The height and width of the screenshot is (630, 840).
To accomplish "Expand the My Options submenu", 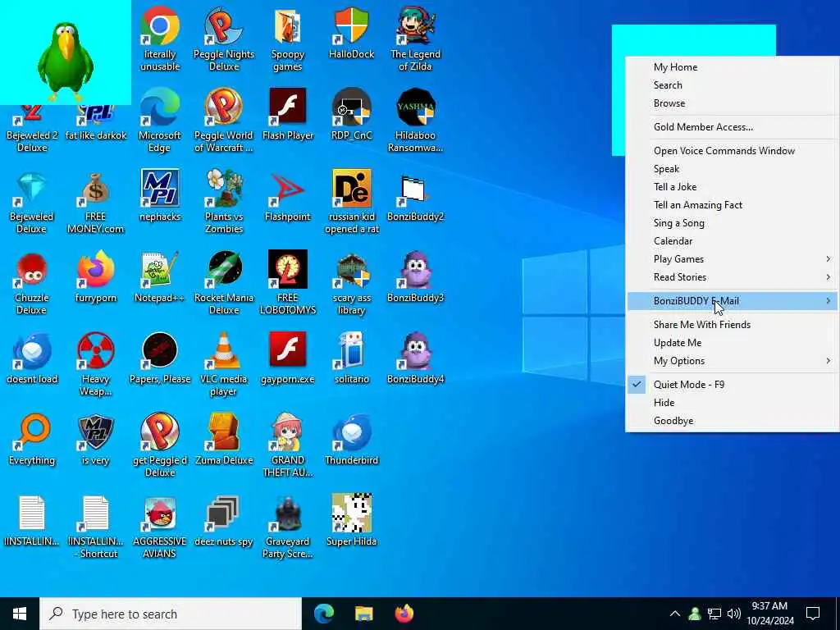I will pos(732,361).
